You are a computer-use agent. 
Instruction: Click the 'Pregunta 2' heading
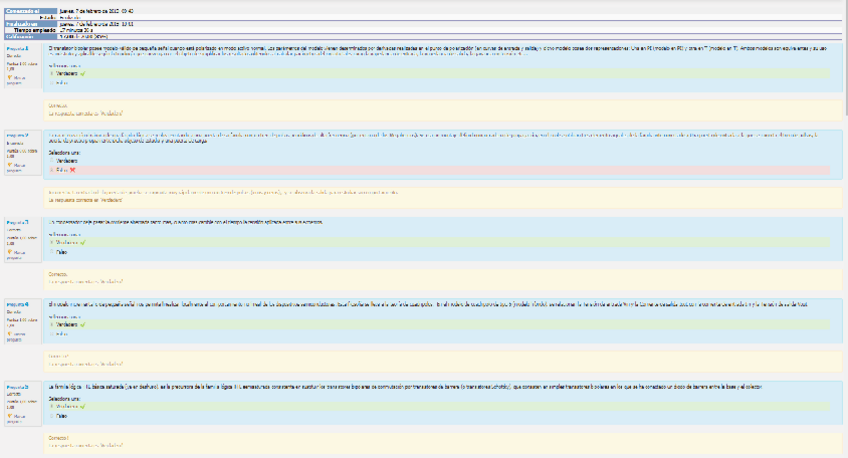pyautogui.click(x=17, y=135)
